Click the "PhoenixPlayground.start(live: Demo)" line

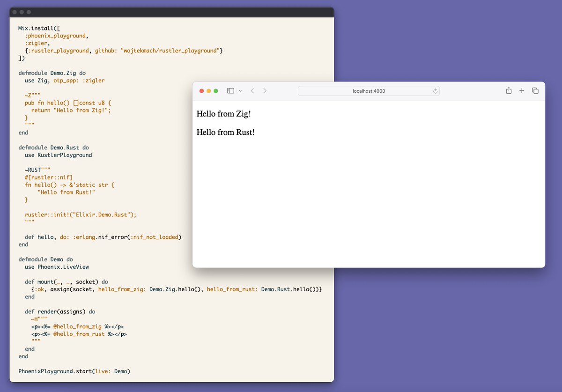pos(74,371)
